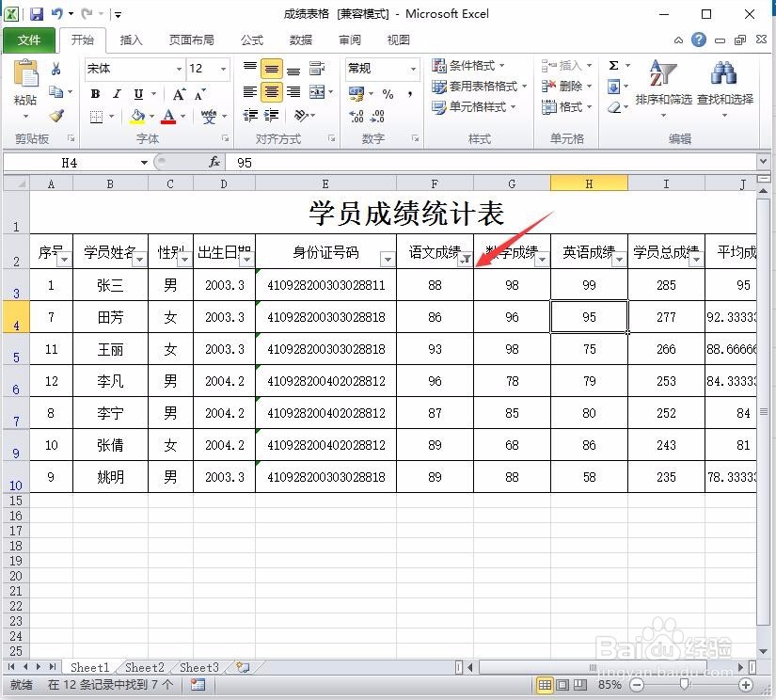Increase font size with large A icon
This screenshot has height=700, width=776.
pyautogui.click(x=179, y=94)
